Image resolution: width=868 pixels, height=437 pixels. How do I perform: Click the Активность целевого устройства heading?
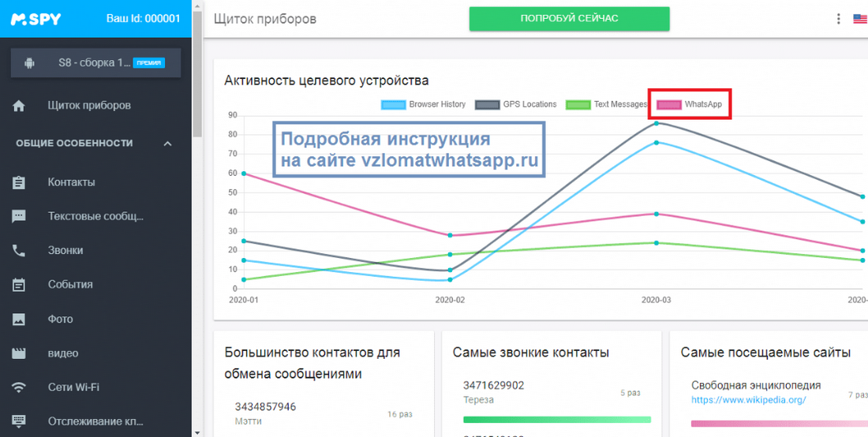[x=327, y=80]
